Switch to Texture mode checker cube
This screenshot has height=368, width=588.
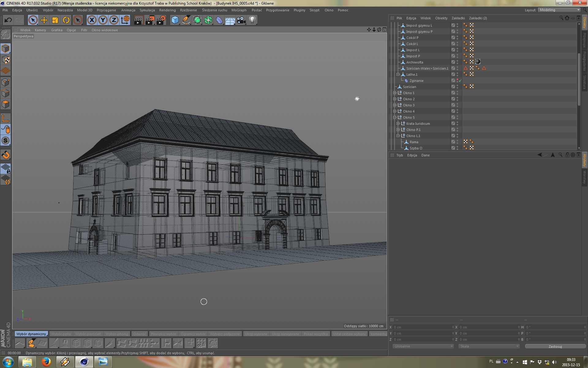coord(6,59)
